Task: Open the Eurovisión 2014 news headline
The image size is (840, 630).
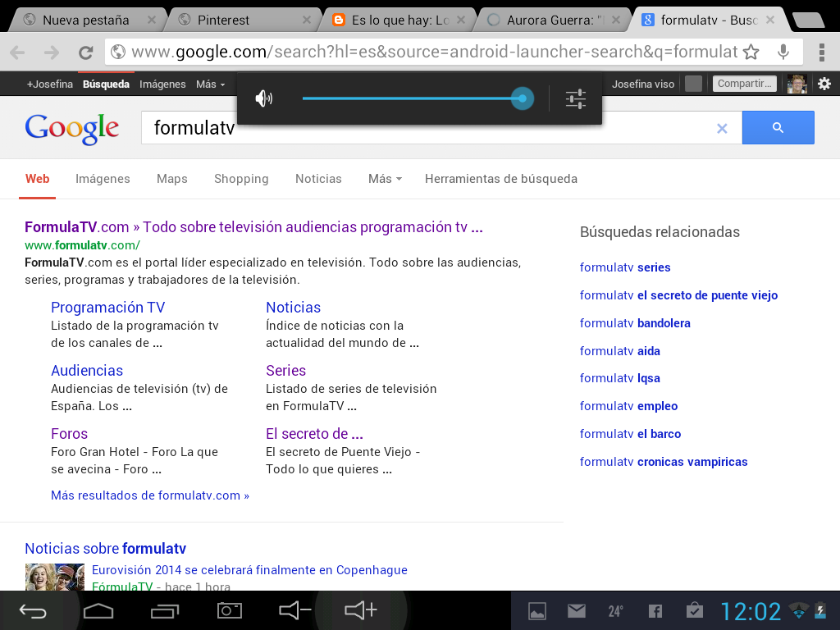Action: click(249, 570)
